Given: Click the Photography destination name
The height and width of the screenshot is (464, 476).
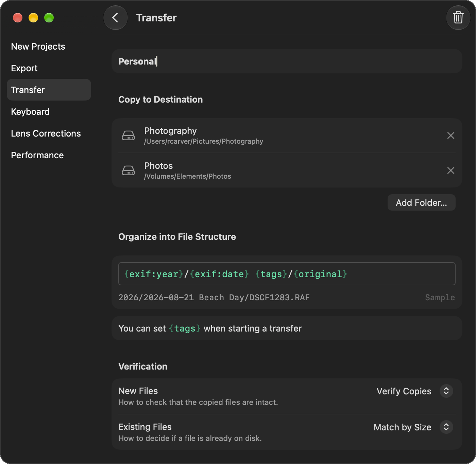Looking at the screenshot, I should [x=170, y=131].
